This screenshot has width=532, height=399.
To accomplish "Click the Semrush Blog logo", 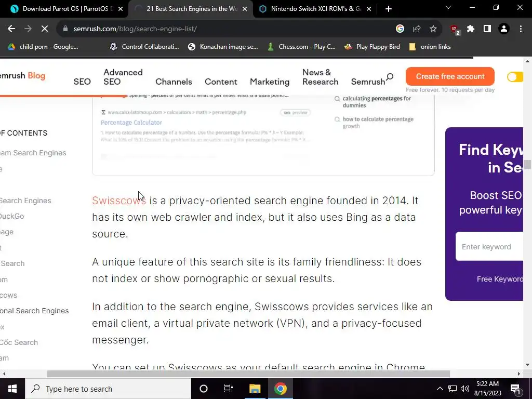I will [22, 76].
